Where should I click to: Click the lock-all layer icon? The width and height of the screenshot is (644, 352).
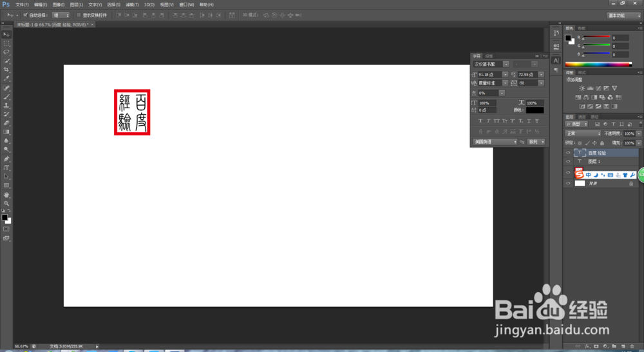[602, 143]
